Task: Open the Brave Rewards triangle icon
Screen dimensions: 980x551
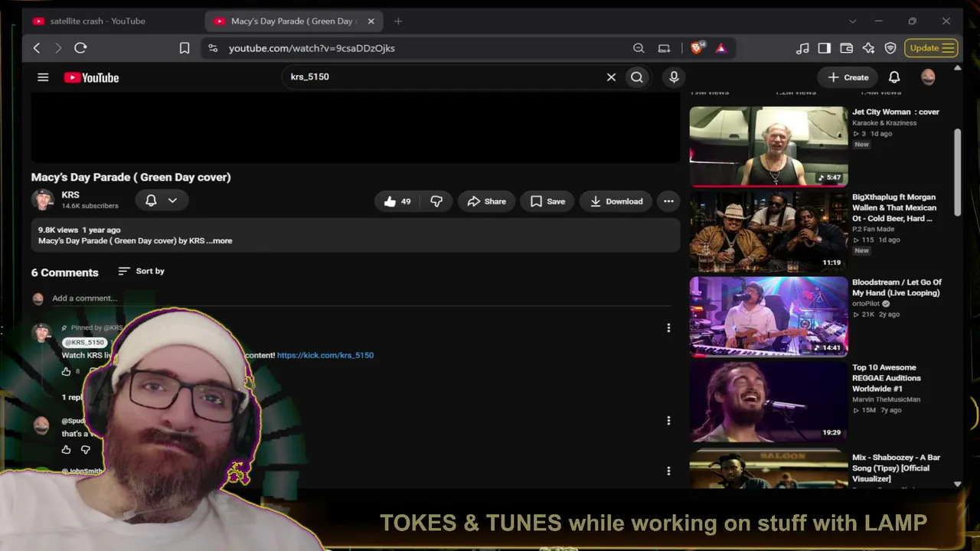Action: coord(720,48)
